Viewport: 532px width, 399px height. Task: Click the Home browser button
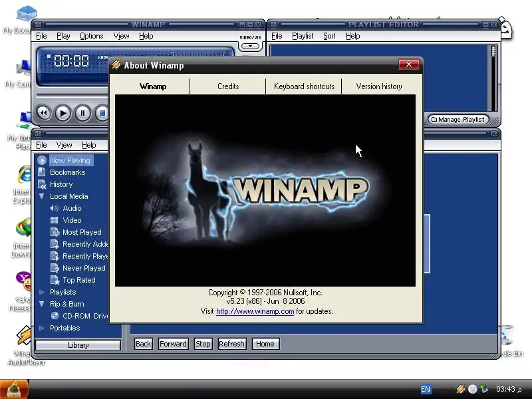(265, 344)
